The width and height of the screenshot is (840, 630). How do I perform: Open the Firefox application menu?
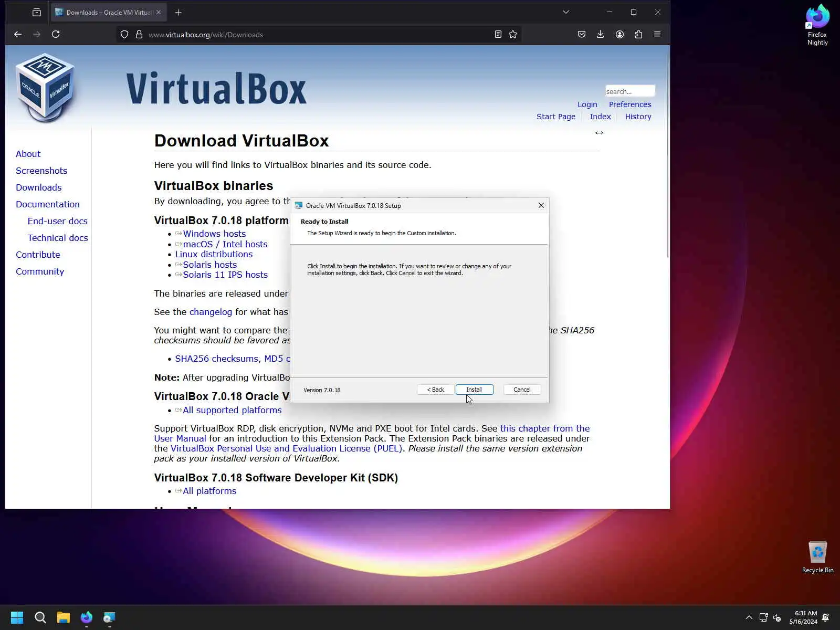tap(657, 34)
